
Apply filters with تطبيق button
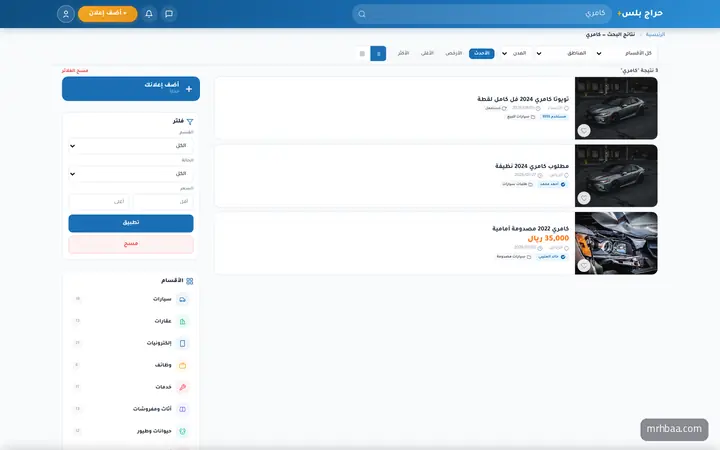tap(131, 223)
